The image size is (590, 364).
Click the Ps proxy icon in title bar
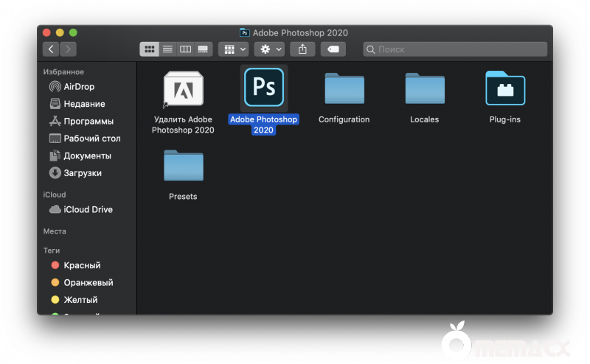click(x=245, y=32)
